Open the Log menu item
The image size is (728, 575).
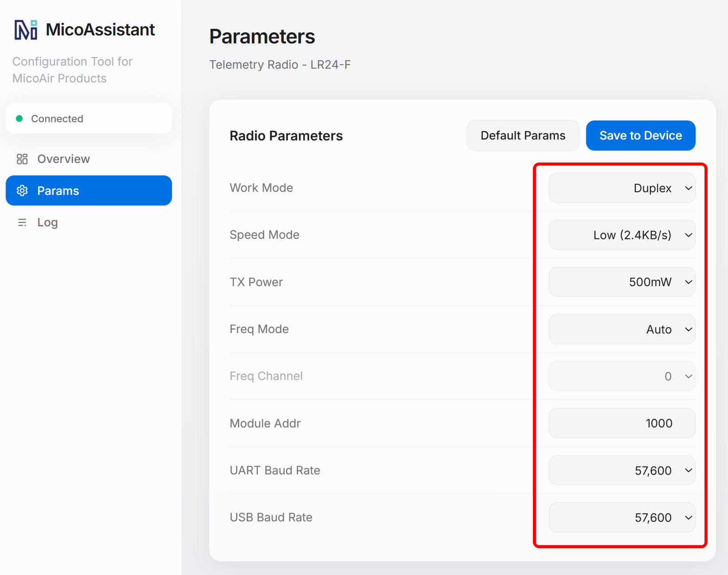click(89, 222)
